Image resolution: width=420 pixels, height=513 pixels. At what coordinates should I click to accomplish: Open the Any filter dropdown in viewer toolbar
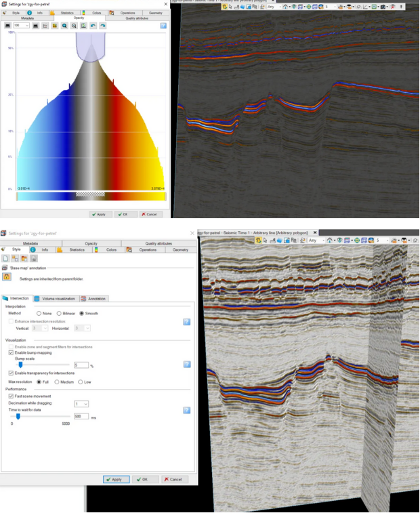pos(273,7)
